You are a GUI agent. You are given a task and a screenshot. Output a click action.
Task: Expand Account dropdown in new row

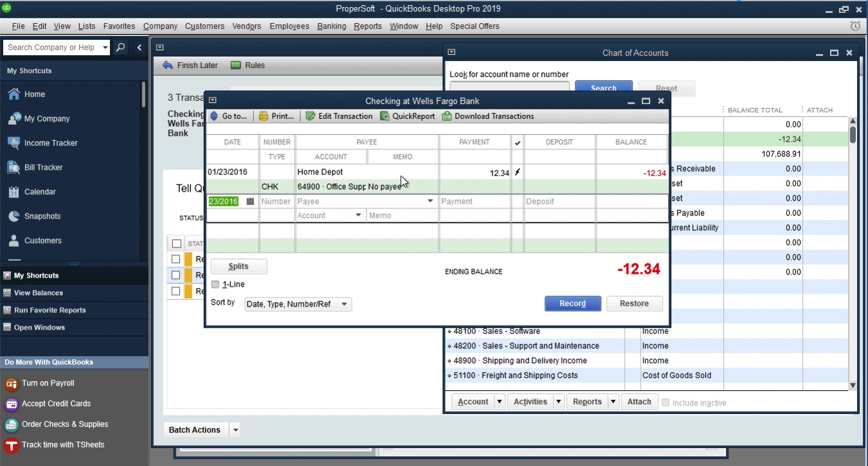click(x=358, y=215)
